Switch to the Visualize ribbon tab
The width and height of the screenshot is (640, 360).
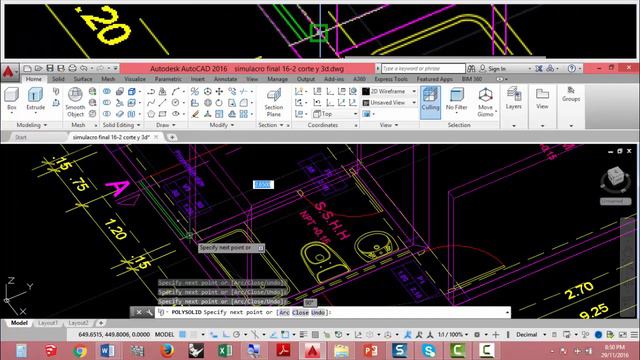click(135, 79)
